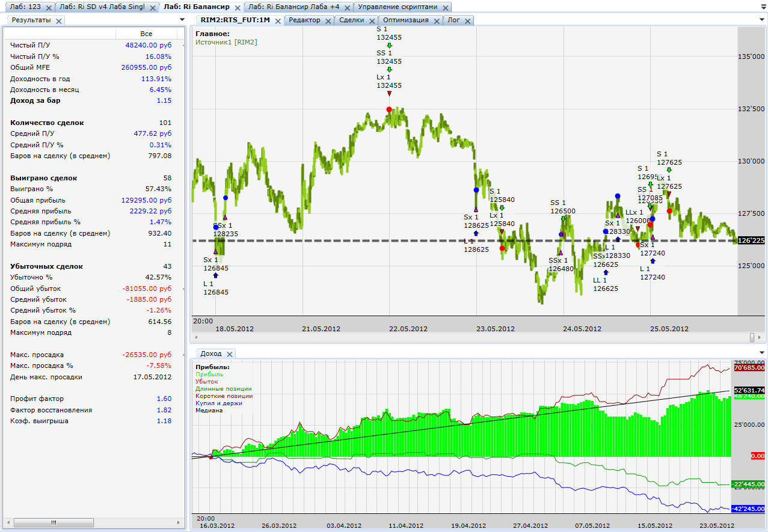Screen dimensions: 768x532
Task: Close the Редактор tab
Action: coord(328,20)
